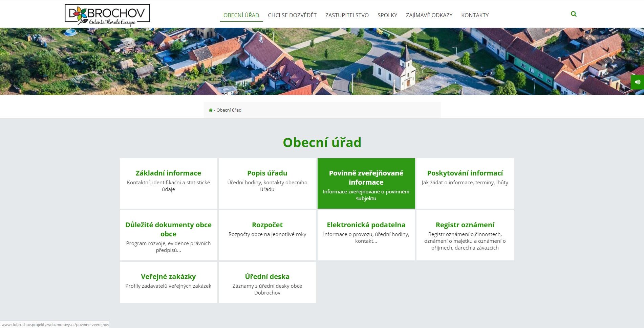Open the Obecní úřad menu item
The image size is (644, 328).
[x=241, y=15]
